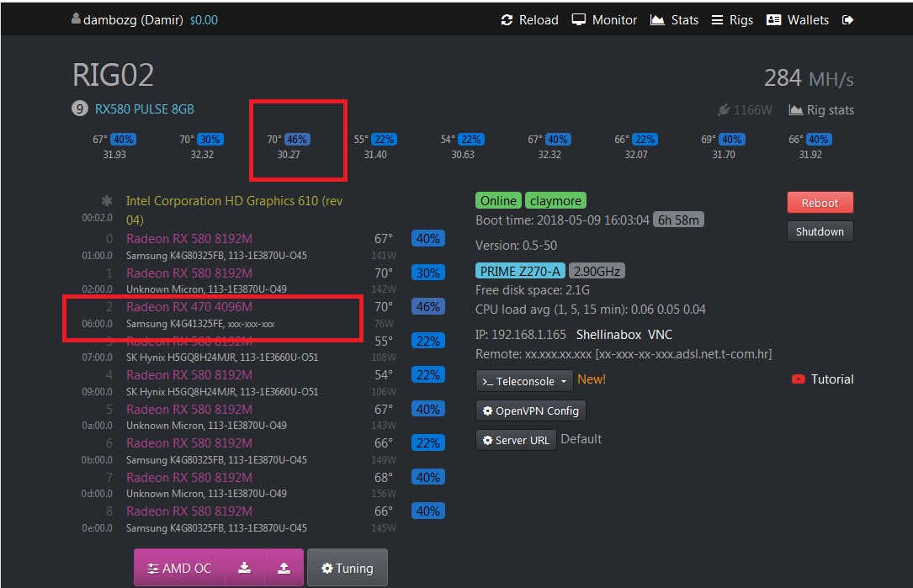Open the Tuning settings button
913x588 pixels.
point(347,568)
